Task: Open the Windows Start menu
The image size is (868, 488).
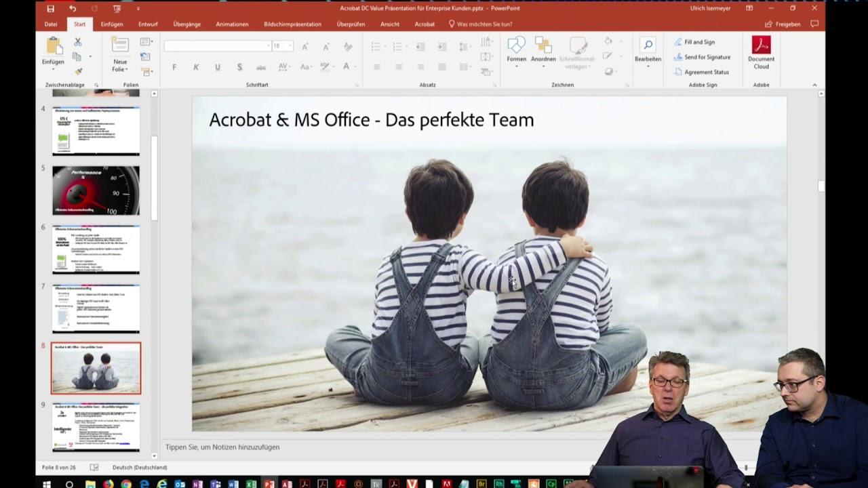Action: 47,483
